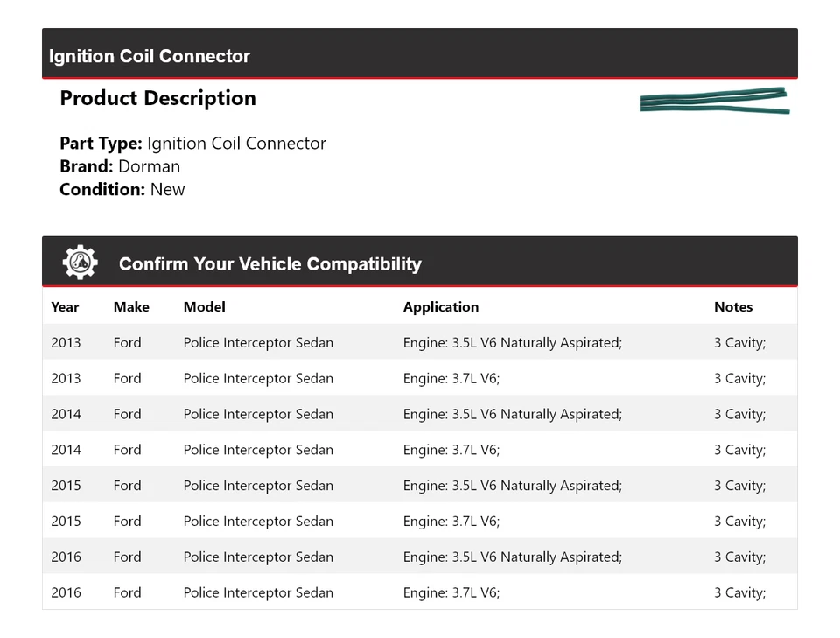Click the gear icon beside Confirm Your Vehicle Compatibility
The width and height of the screenshot is (840, 638).
(x=80, y=263)
